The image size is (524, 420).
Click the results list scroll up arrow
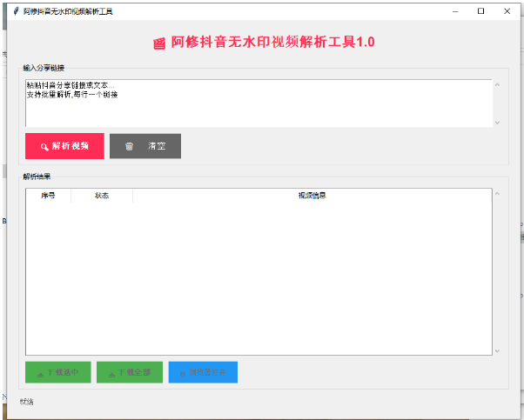click(497, 194)
